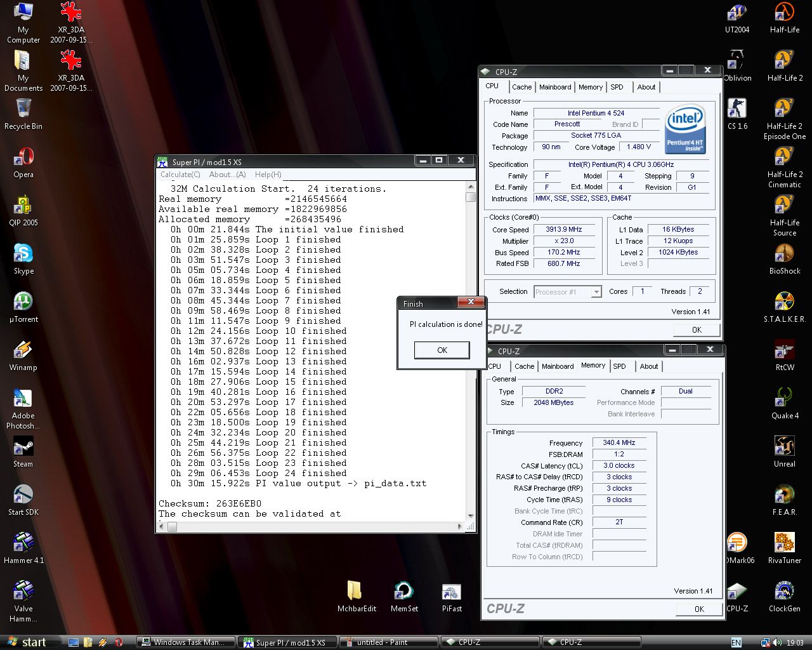Viewport: 812px width, 650px height.
Task: Open Half-Life Source desktop icon
Action: coord(785,216)
